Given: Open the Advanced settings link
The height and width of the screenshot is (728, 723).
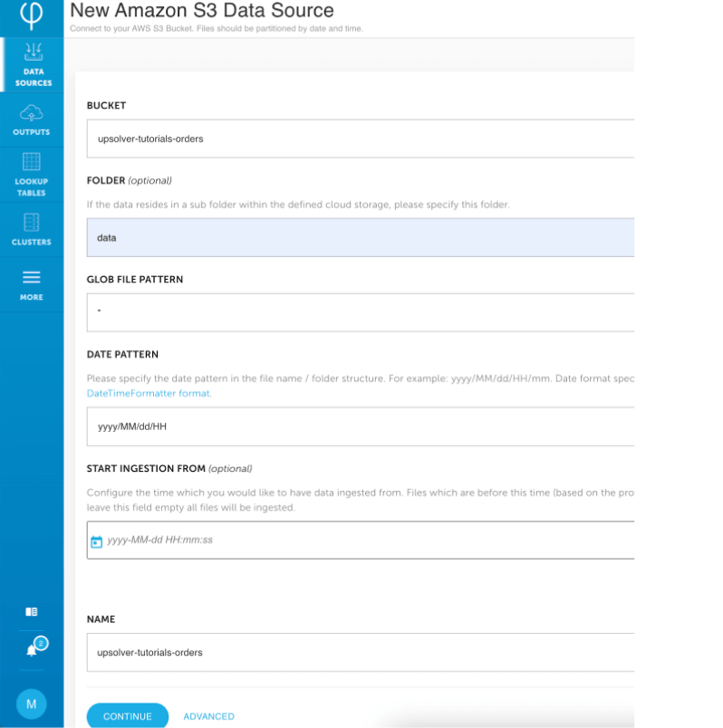Looking at the screenshot, I should tap(208, 716).
